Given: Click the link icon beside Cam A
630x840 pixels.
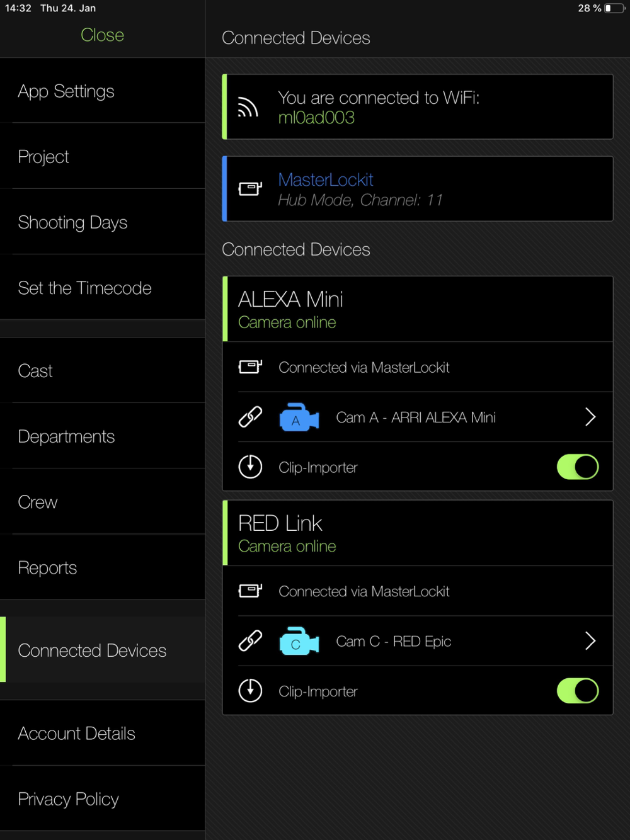Looking at the screenshot, I should point(250,417).
